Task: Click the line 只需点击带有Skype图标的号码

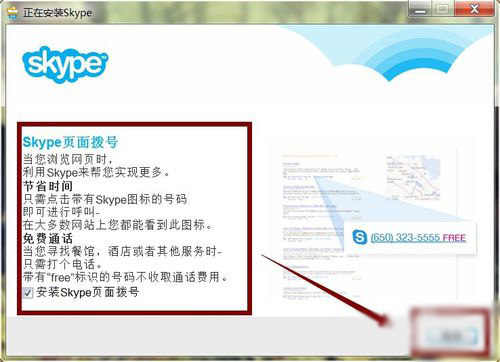Action: (105, 199)
